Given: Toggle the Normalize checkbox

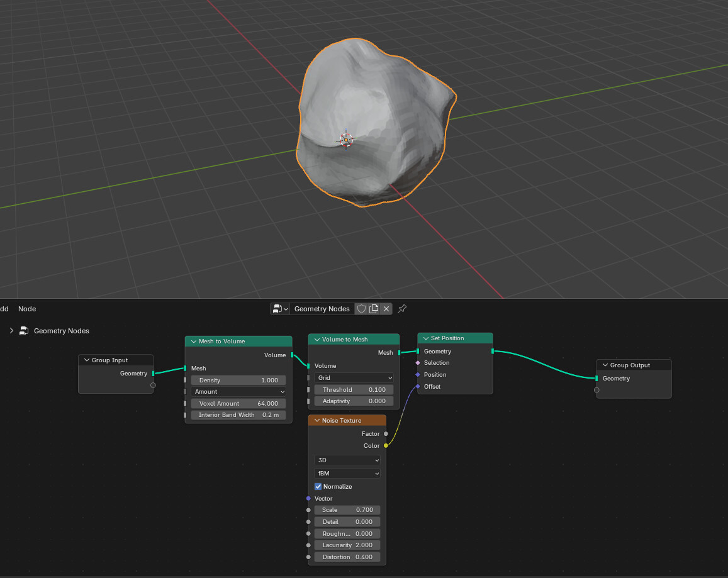Looking at the screenshot, I should (318, 487).
